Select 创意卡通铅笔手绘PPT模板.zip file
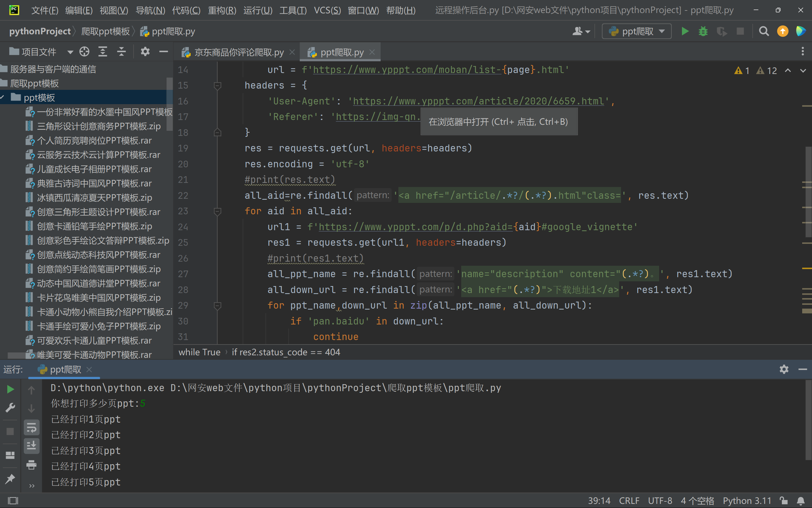This screenshot has height=508, width=812. [94, 226]
